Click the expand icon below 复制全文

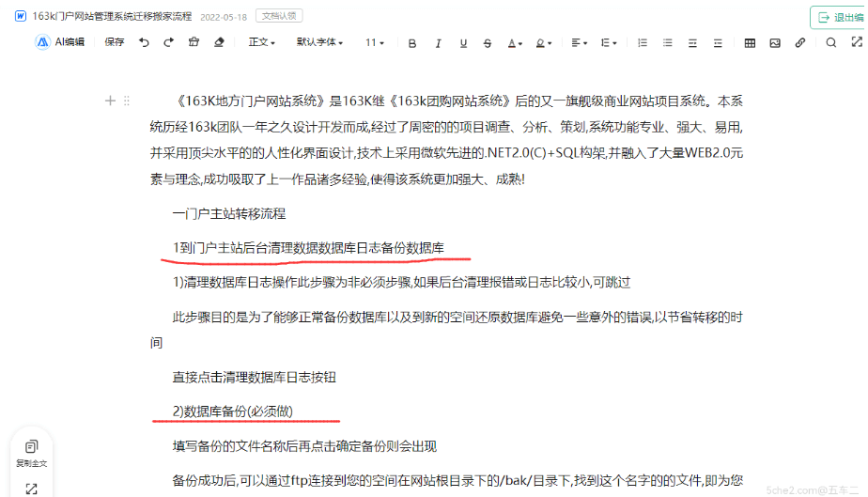click(x=31, y=489)
